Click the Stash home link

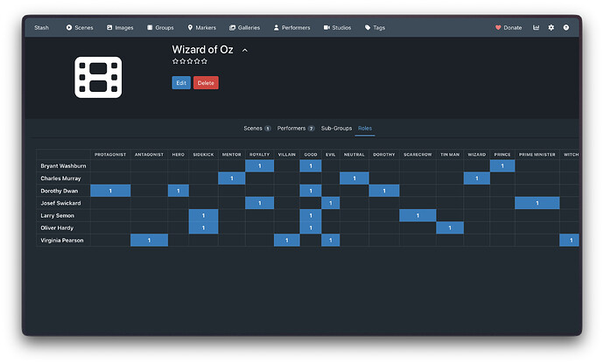42,28
